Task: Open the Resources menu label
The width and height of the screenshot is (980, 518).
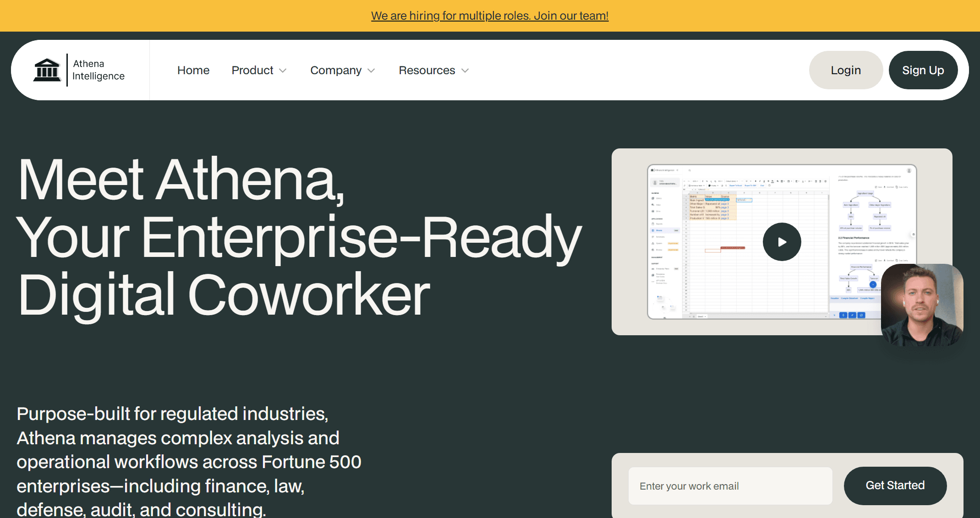Action: [x=427, y=70]
